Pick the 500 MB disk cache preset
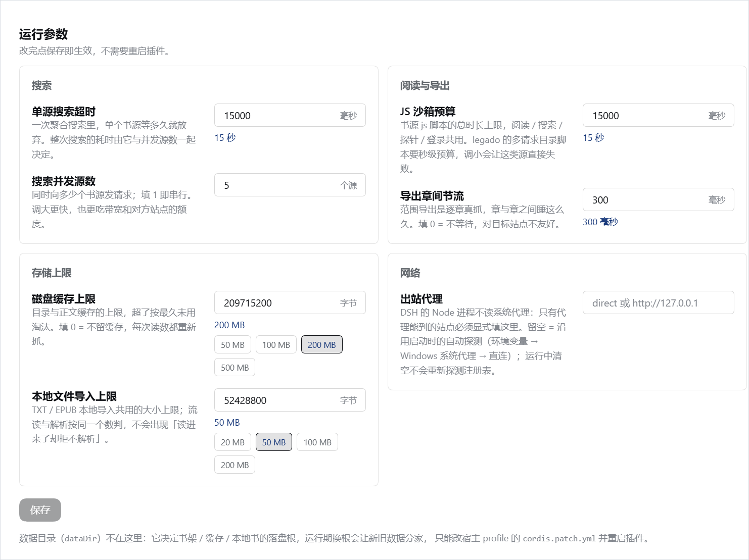 click(235, 368)
